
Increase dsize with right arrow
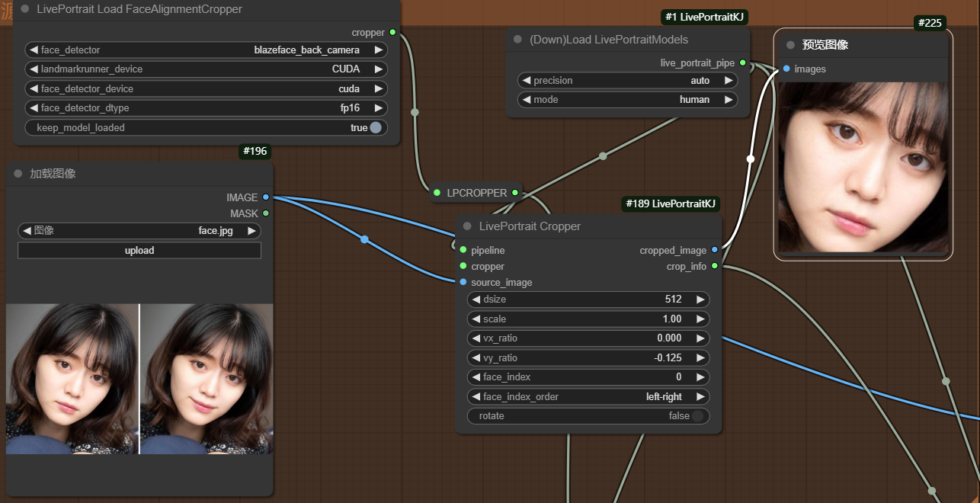[700, 300]
